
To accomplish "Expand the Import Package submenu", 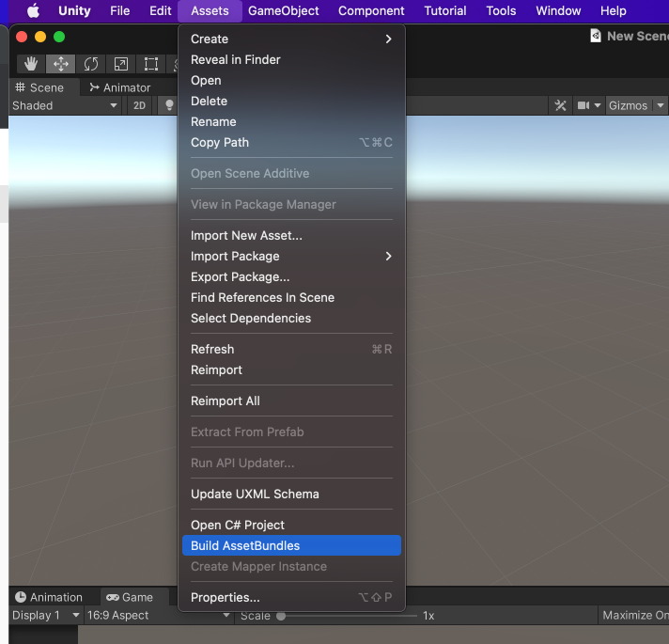I will coord(291,256).
